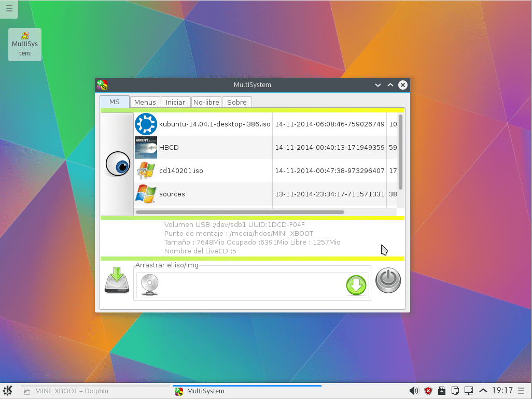Click the gray power button icon
The image size is (532, 399).
[x=388, y=280]
